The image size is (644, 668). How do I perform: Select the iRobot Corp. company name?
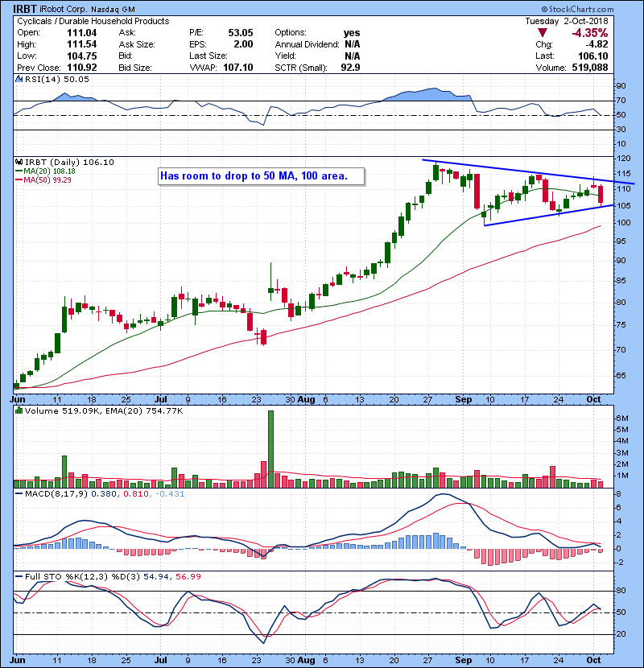tap(63, 10)
